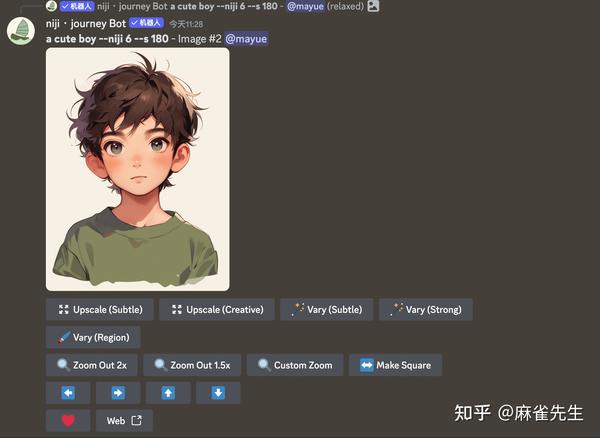Open image on Web link button
The width and height of the screenshot is (600, 438).
coord(124,421)
